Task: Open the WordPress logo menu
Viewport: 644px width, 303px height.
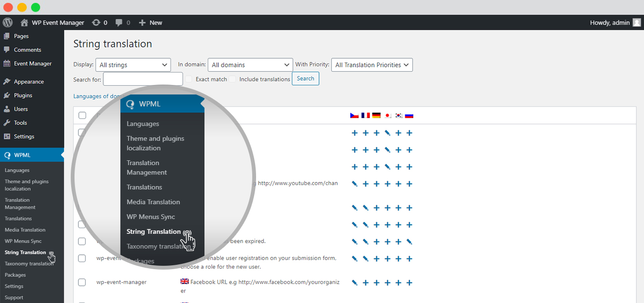Action: pyautogui.click(x=7, y=22)
